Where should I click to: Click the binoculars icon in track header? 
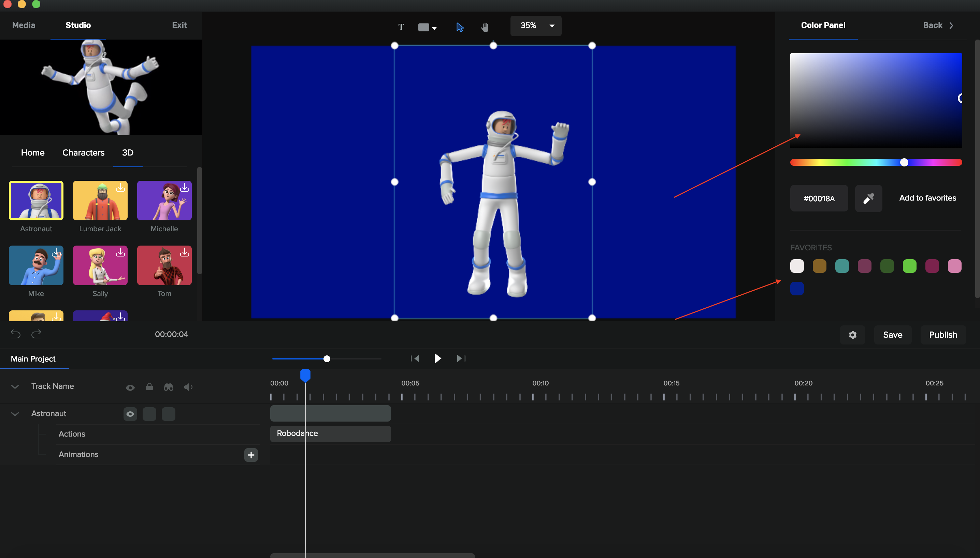(x=168, y=387)
